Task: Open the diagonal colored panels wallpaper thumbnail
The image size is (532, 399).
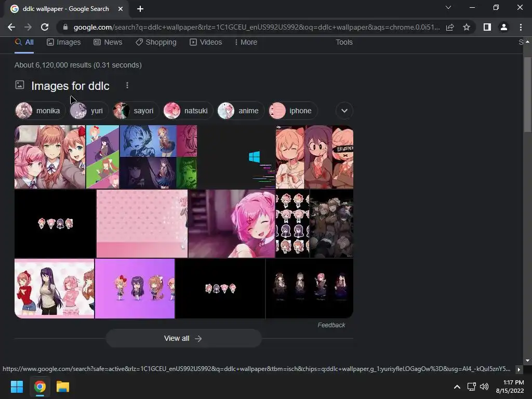Action: (x=102, y=157)
